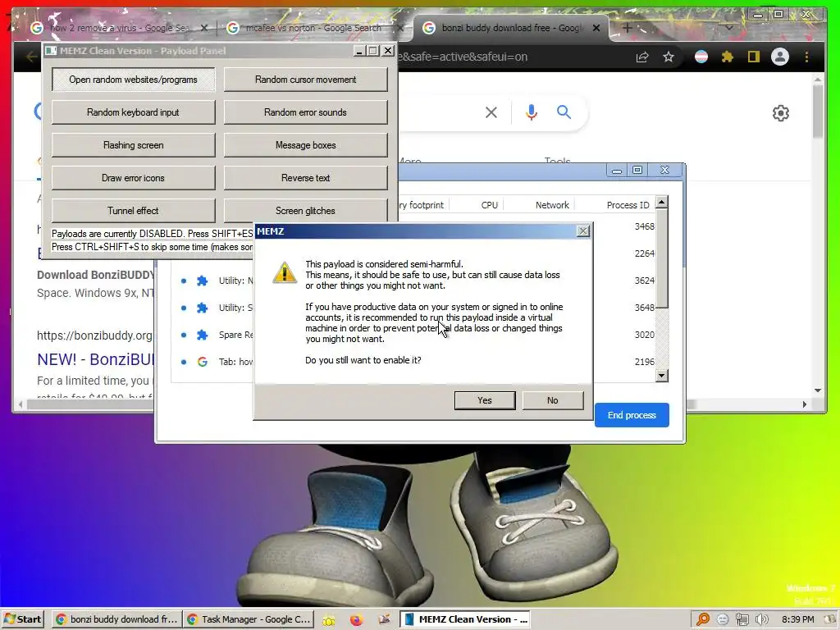Screen dimensions: 840x630
Task: Open Google quick settings gear
Action: (x=781, y=113)
